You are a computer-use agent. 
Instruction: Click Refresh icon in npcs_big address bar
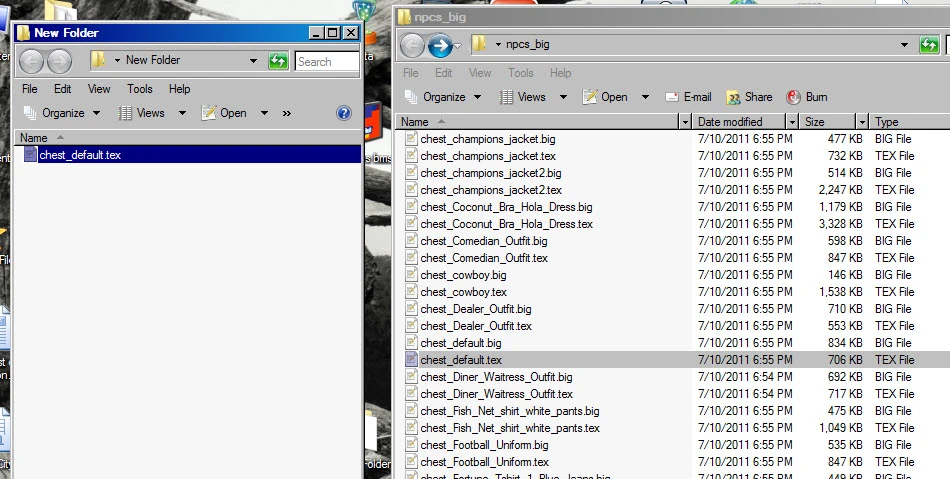click(928, 45)
